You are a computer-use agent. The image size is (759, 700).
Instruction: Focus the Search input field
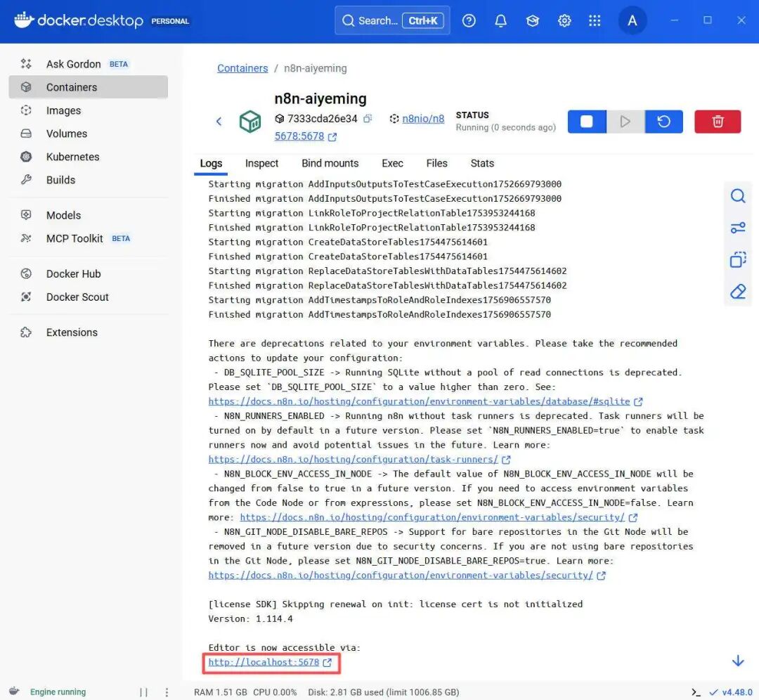(392, 20)
